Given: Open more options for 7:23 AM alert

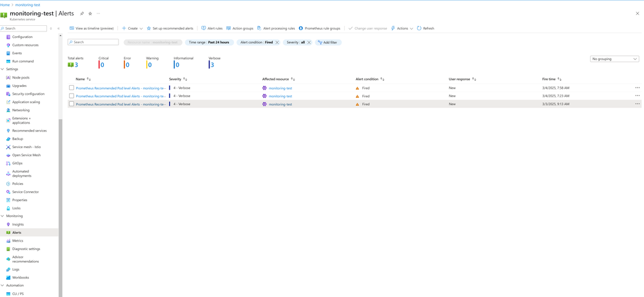Looking at the screenshot, I should click(x=637, y=95).
